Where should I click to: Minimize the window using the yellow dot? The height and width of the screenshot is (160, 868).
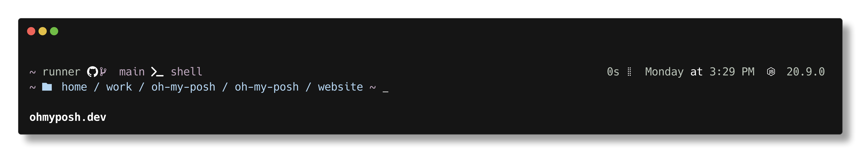pyautogui.click(x=42, y=31)
